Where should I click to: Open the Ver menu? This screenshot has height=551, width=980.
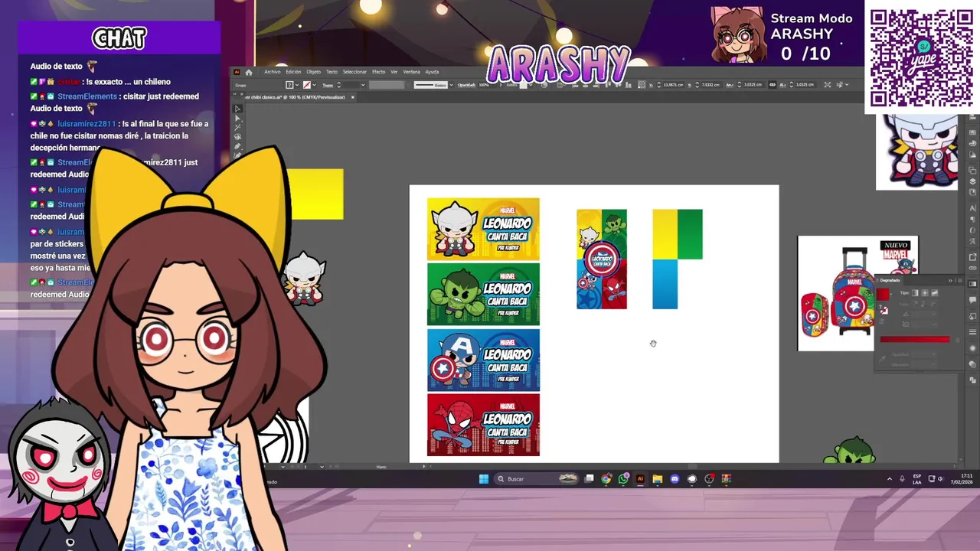pos(394,72)
